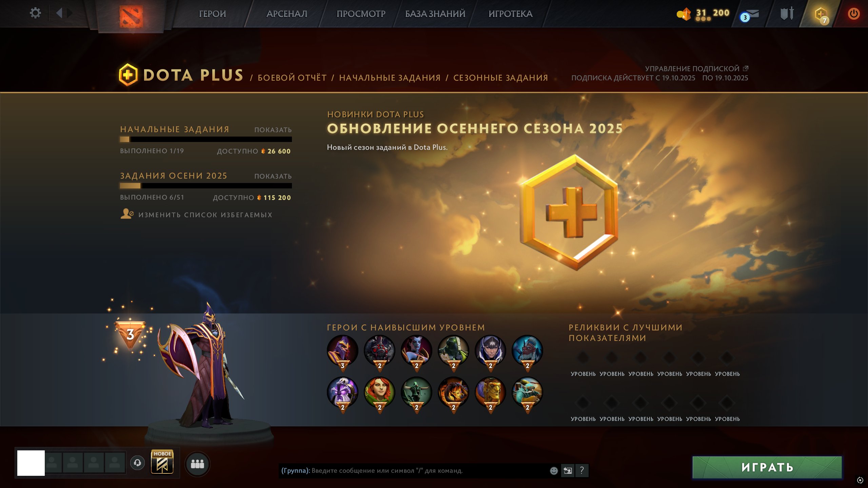Viewport: 868px width, 488px height.
Task: Show the Начальные задания list
Action: click(273, 130)
